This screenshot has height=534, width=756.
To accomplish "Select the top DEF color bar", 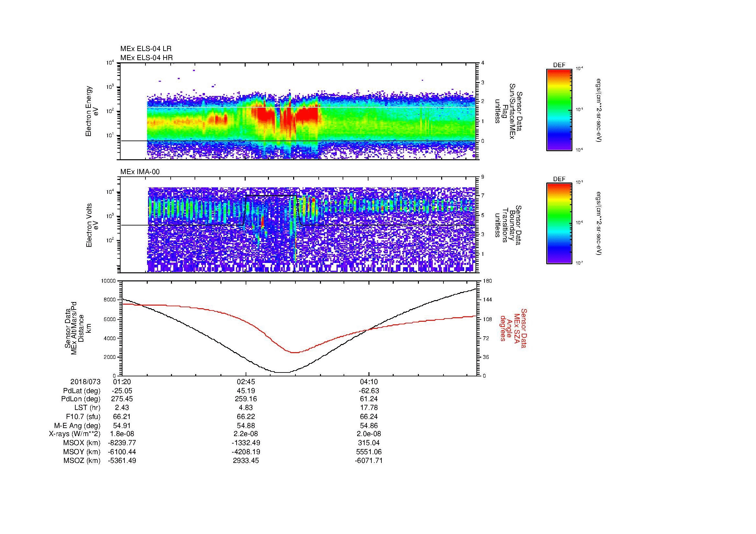I will [559, 110].
